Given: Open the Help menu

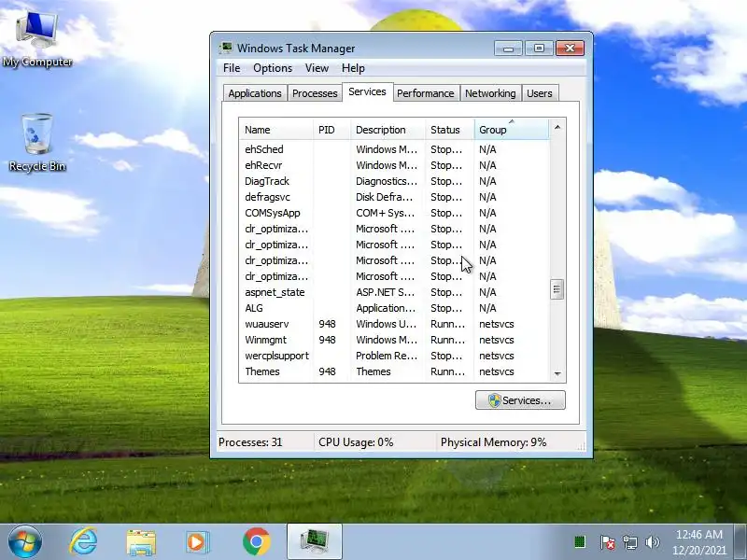Looking at the screenshot, I should point(353,68).
